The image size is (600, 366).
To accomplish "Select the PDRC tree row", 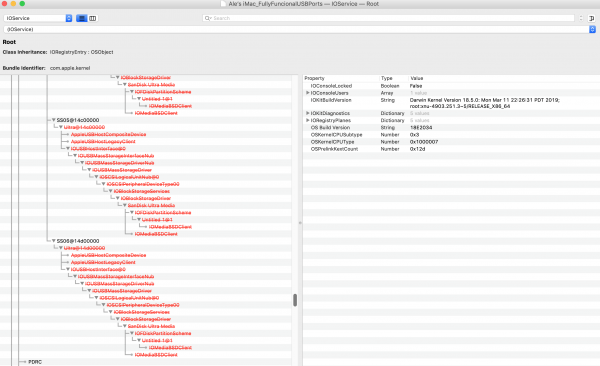I will coord(35,362).
